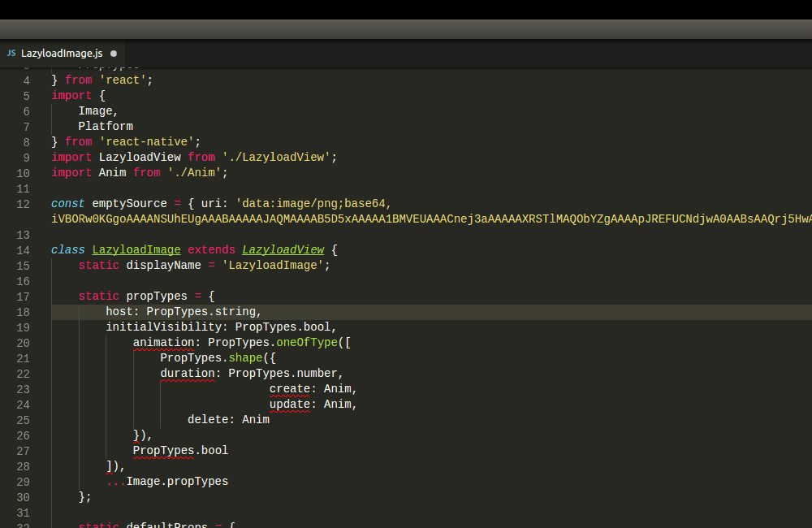Click 'react-native' string on line 8

click(x=146, y=142)
